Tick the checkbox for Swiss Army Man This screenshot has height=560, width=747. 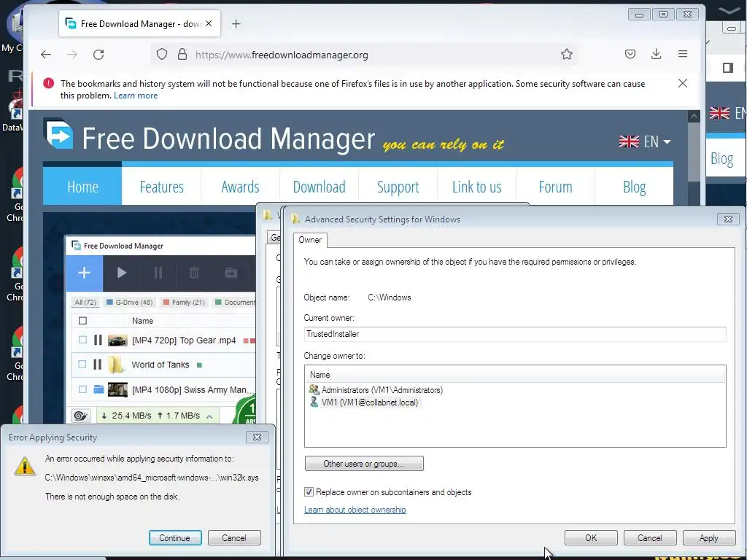[83, 389]
